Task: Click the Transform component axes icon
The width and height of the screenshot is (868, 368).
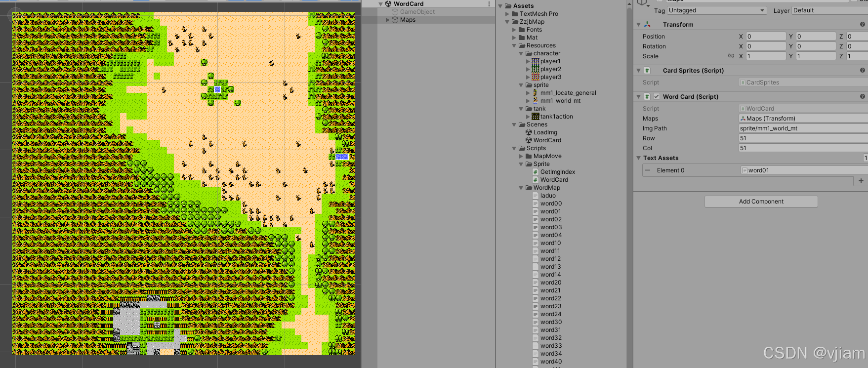Action: 647,24
